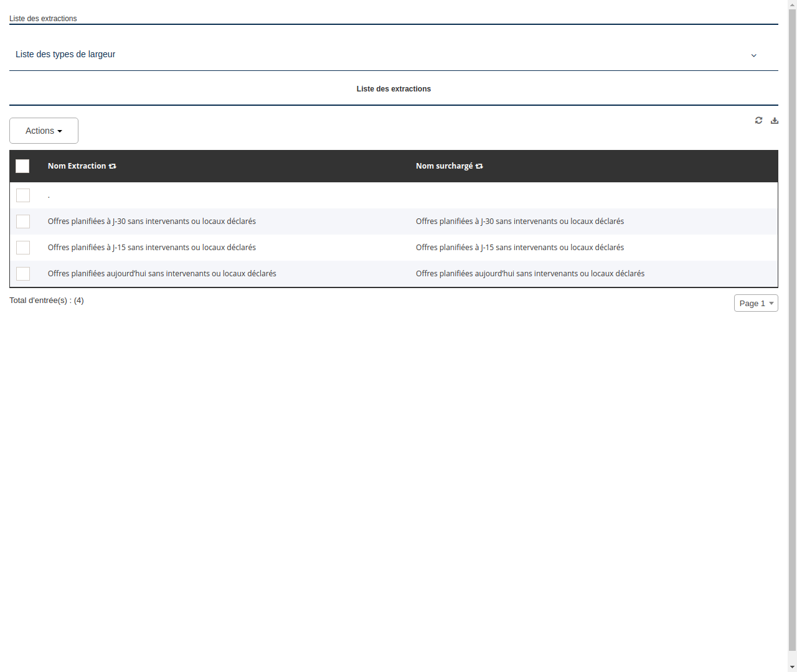Sort the Nom surchargé column
The image size is (797, 672).
tap(479, 166)
